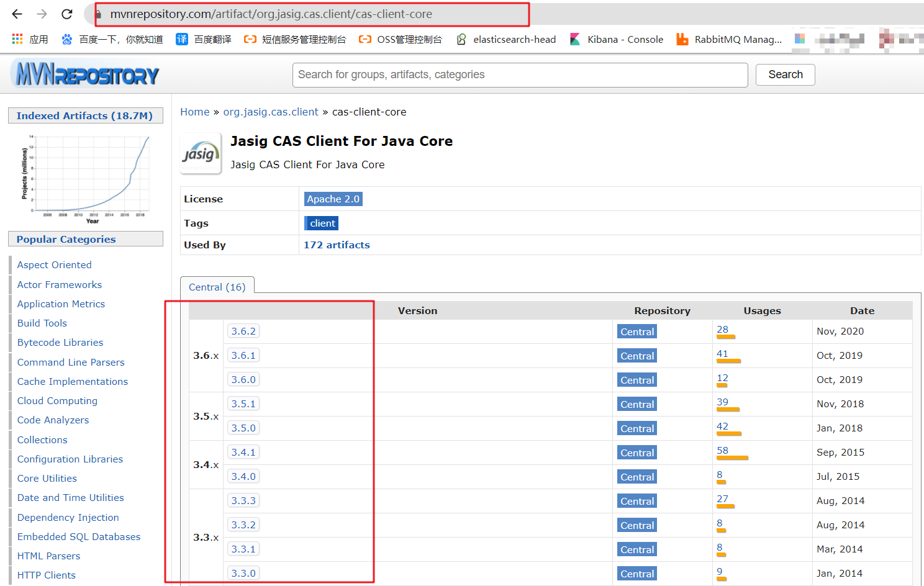924x586 pixels.
Task: Open the Central (16) tab
Action: pos(217,287)
